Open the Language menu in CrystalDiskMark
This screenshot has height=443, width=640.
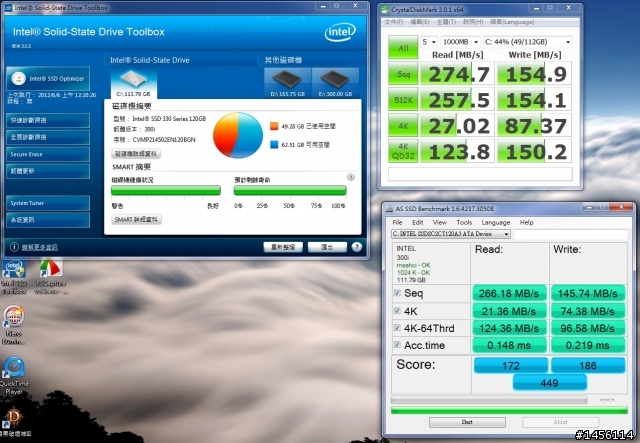tap(512, 22)
